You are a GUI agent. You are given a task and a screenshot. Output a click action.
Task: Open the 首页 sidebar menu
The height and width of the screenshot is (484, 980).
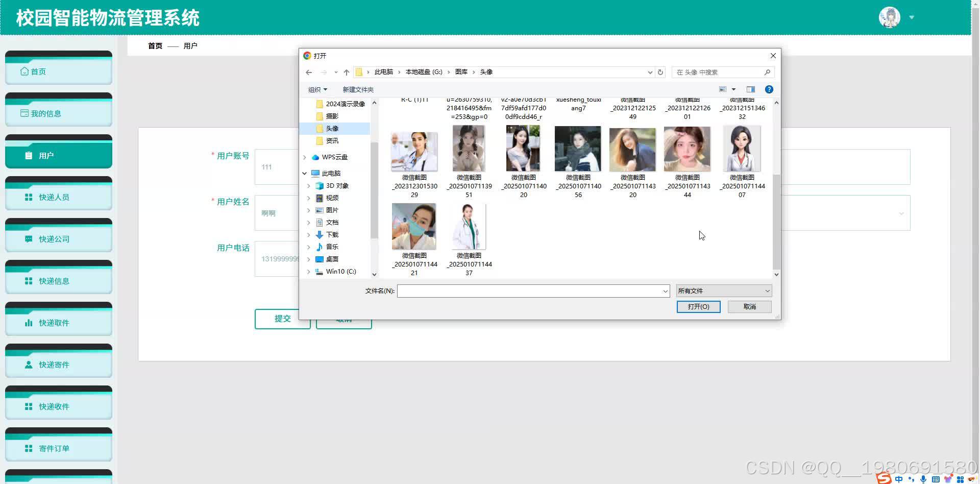pyautogui.click(x=59, y=68)
